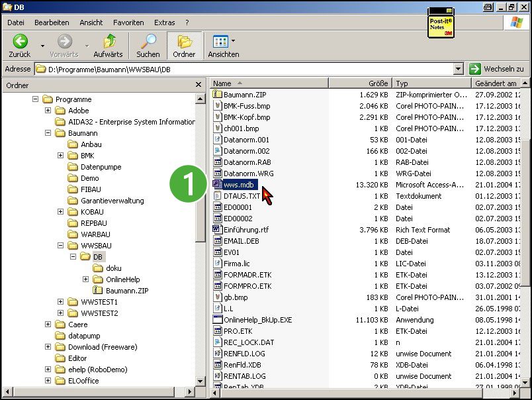
Task: Open the Suchen search panel
Action: [148, 46]
